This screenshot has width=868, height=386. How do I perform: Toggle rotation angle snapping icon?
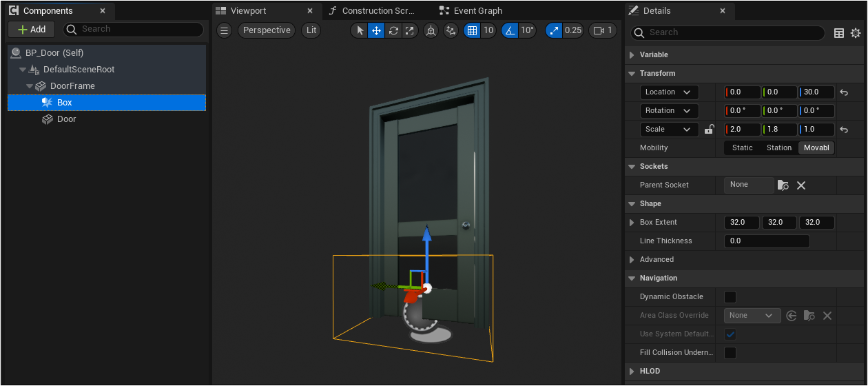(x=510, y=30)
